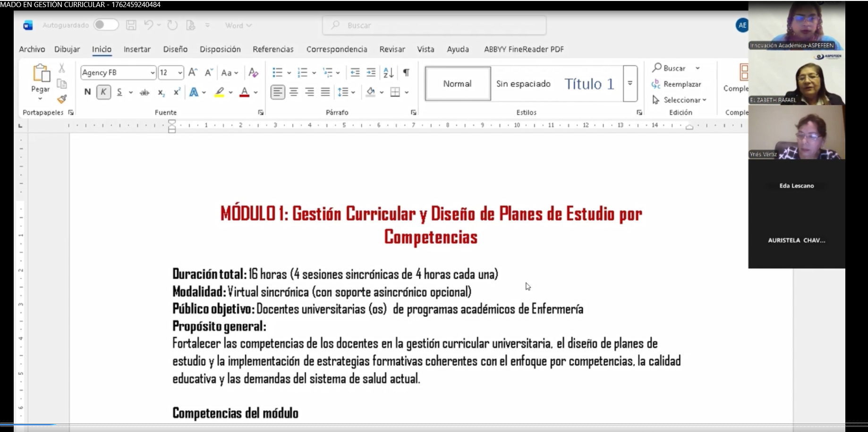
Task: Expand the Styles gallery more arrow
Action: tap(630, 84)
